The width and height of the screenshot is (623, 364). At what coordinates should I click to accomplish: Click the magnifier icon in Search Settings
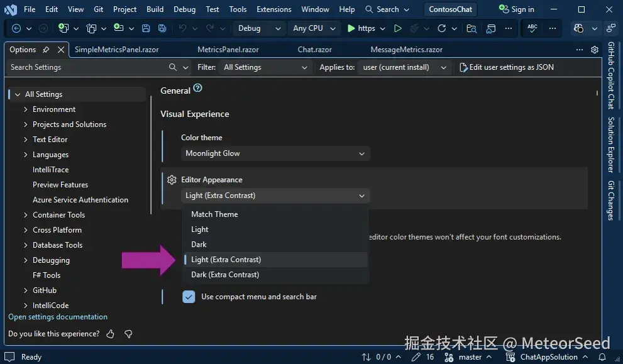(x=172, y=67)
